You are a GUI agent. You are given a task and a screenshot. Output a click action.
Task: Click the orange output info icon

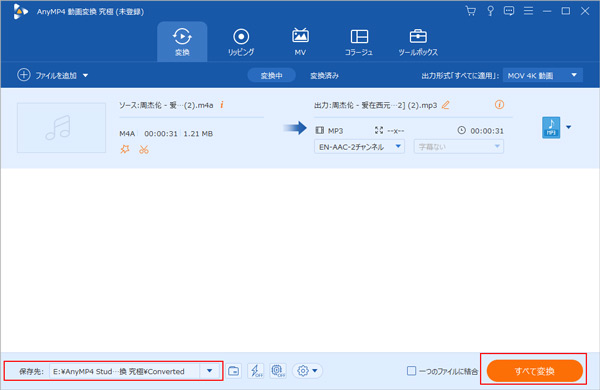click(499, 104)
